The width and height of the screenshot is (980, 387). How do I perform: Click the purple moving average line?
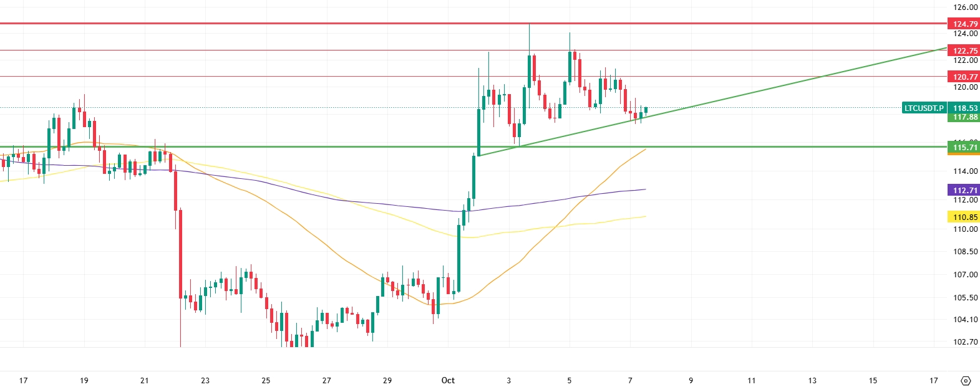click(x=374, y=204)
